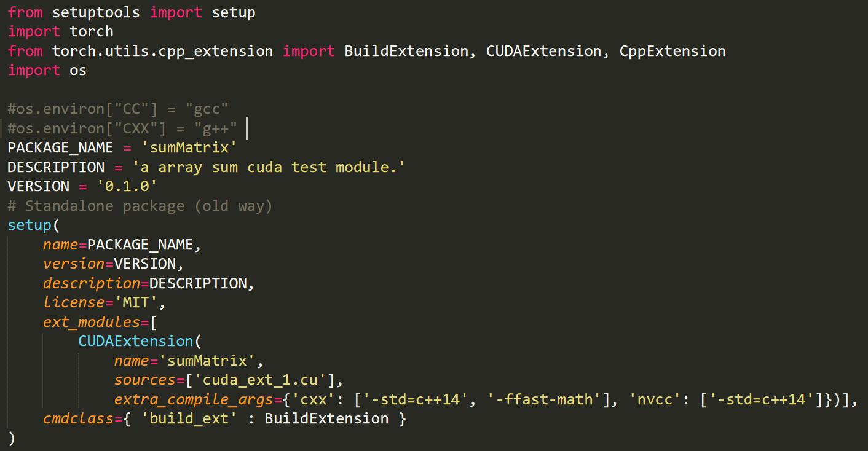
Task: Click 'BuildExtension' in the import statement
Action: coord(406,51)
